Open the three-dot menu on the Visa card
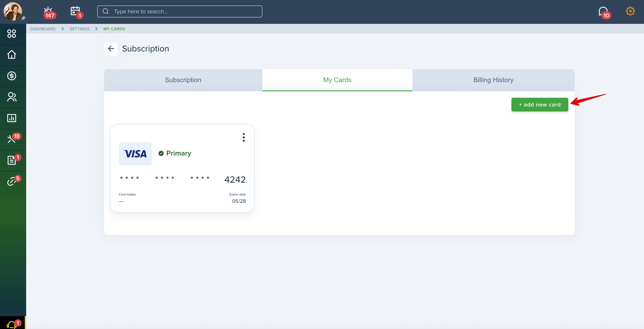Image resolution: width=644 pixels, height=329 pixels. click(244, 137)
